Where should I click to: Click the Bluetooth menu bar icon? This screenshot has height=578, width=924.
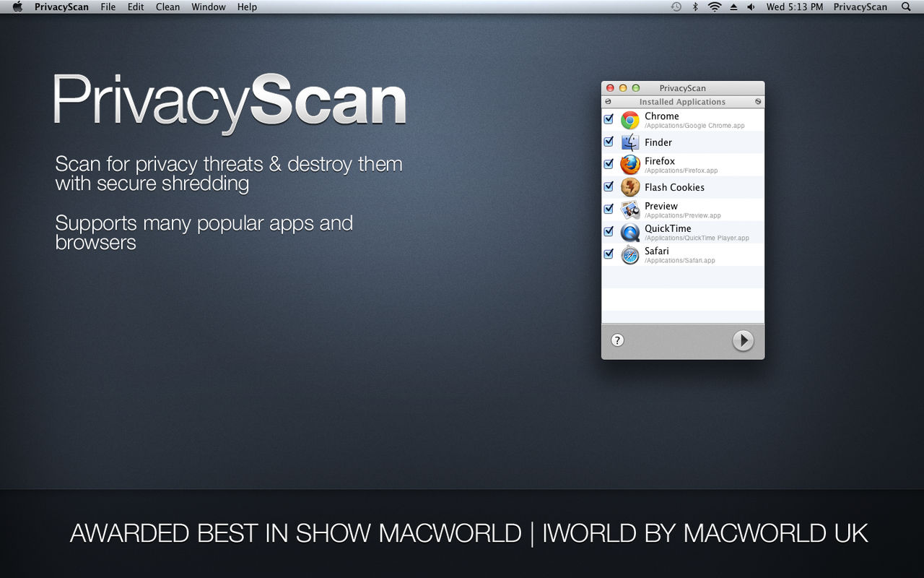point(695,7)
